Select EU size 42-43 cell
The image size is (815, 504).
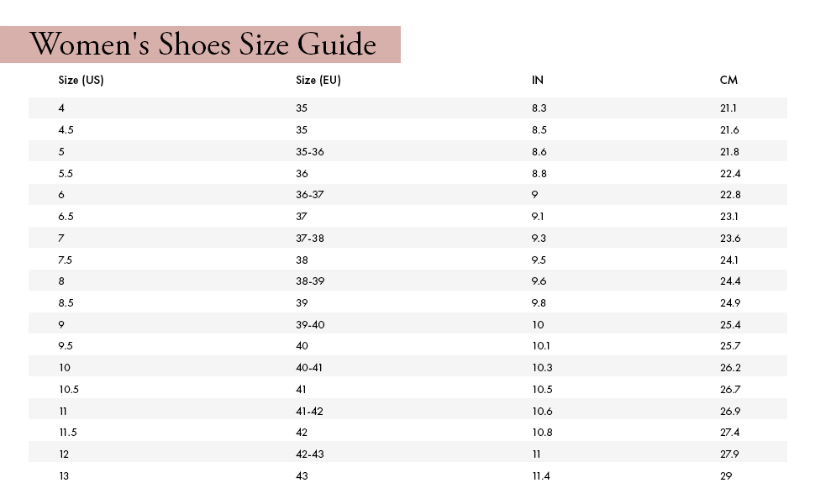tap(310, 454)
